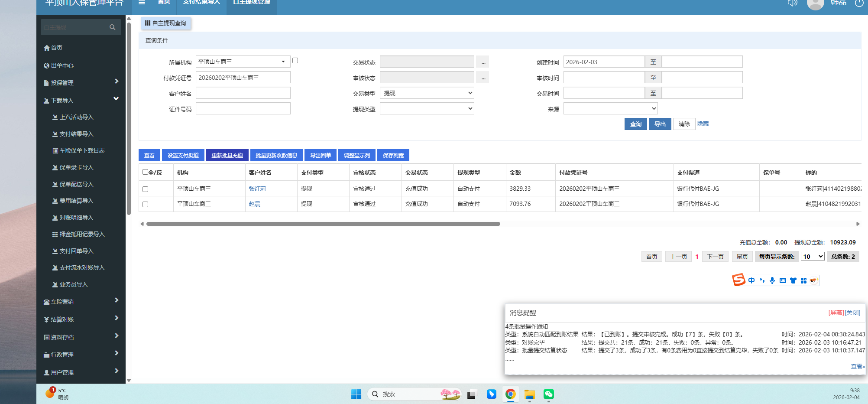This screenshot has width=868, height=404.
Task: Click the horizontal table scrollbar
Action: point(323,224)
